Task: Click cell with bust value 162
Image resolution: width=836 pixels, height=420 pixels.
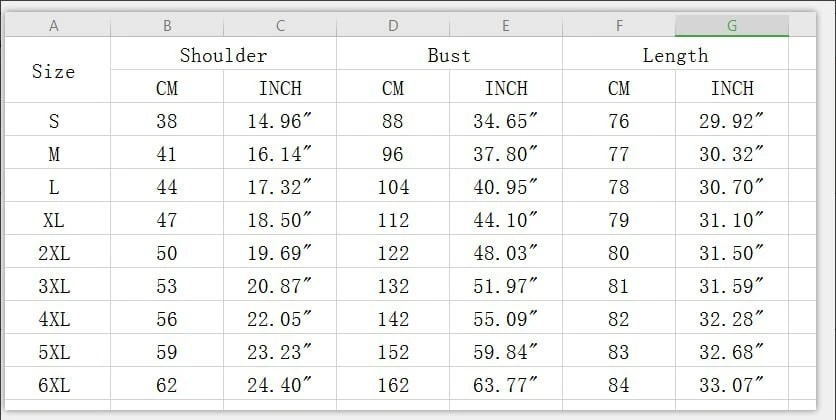Action: click(393, 383)
